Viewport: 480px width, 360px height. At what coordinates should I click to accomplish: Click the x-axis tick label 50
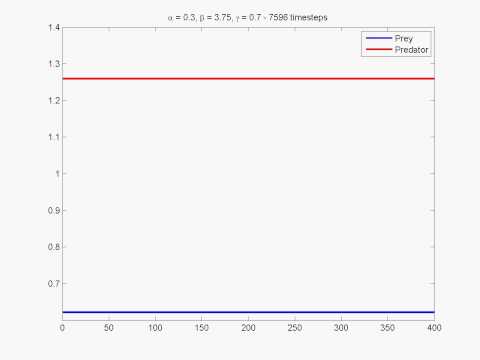(109, 328)
